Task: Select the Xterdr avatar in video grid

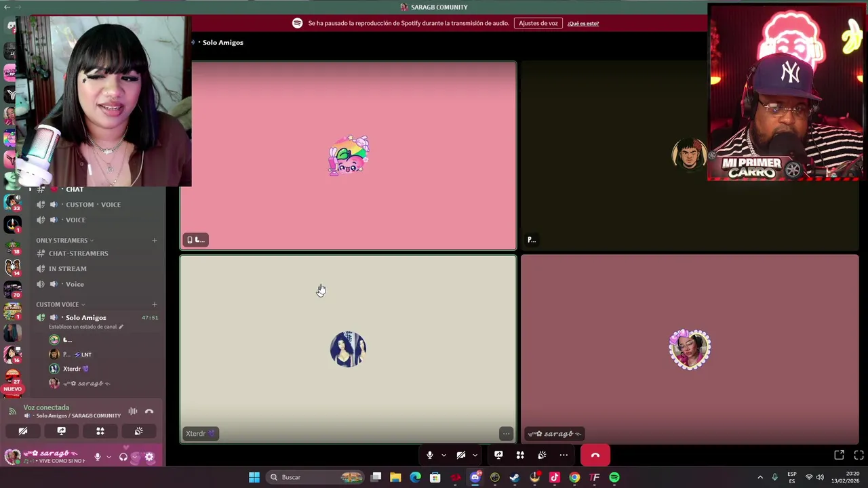Action: [x=348, y=349]
